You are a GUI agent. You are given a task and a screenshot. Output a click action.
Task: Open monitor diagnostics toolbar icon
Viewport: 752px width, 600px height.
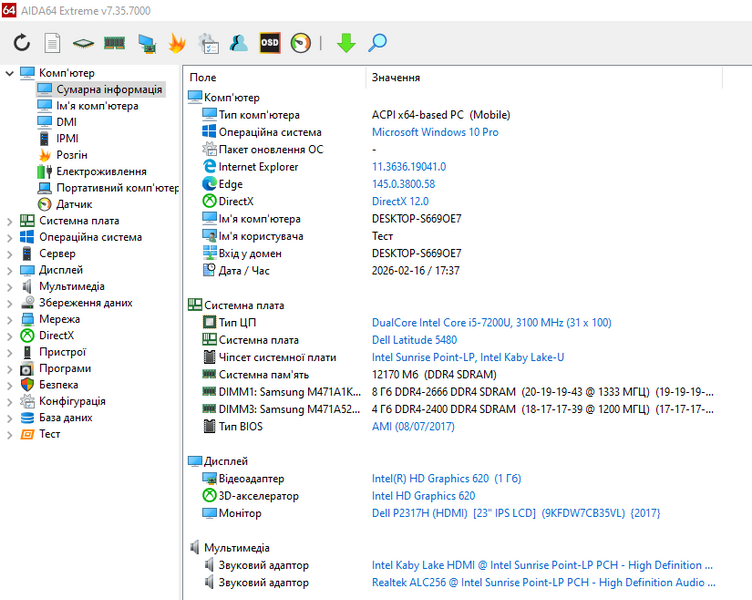(147, 43)
